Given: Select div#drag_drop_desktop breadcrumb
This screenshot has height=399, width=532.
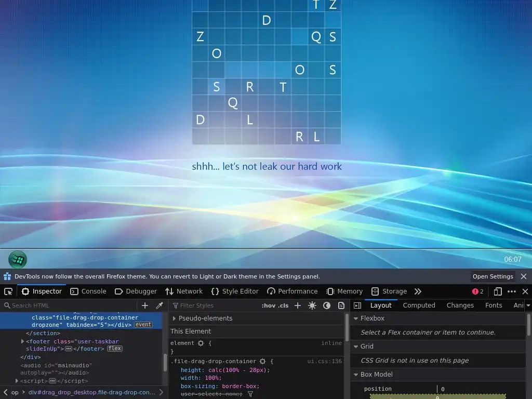Looking at the screenshot, I should 91,392.
